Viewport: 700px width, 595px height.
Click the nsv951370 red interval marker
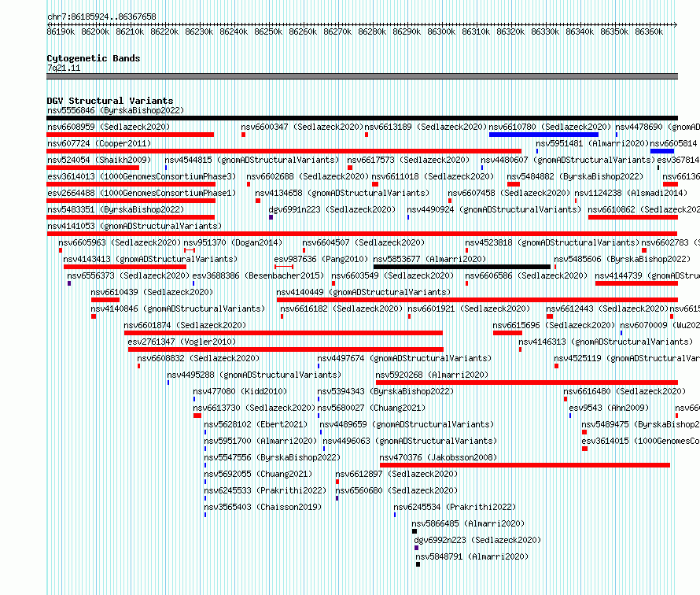pyautogui.click(x=190, y=250)
